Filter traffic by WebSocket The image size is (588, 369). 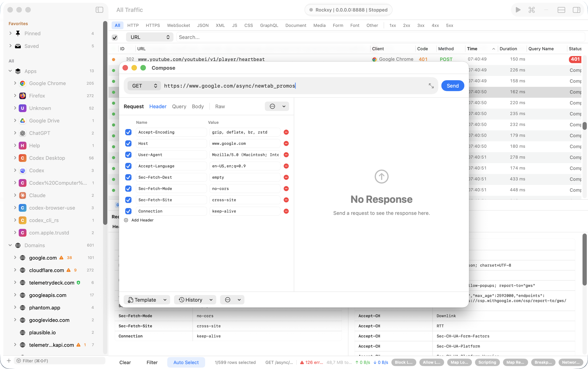178,25
